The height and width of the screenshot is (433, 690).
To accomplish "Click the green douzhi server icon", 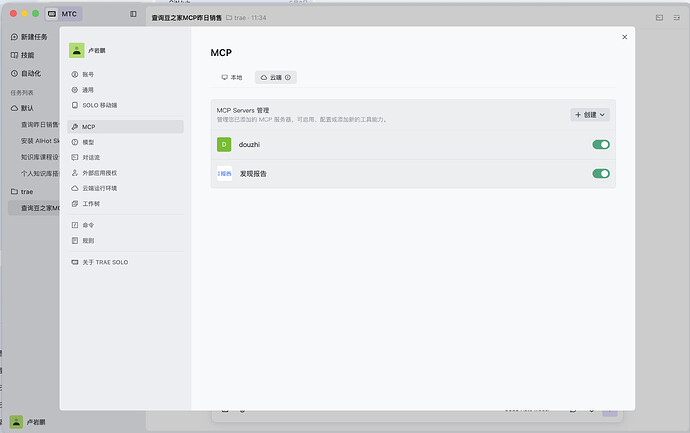I will click(x=224, y=144).
